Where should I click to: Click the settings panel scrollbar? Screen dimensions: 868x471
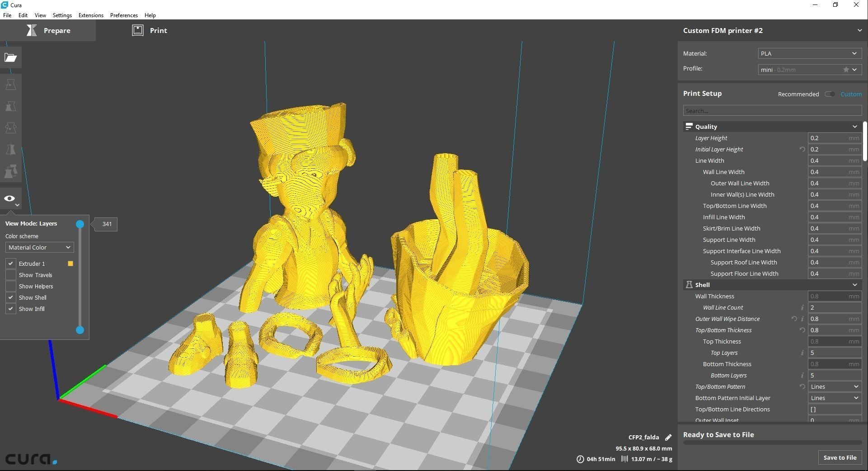[865, 141]
